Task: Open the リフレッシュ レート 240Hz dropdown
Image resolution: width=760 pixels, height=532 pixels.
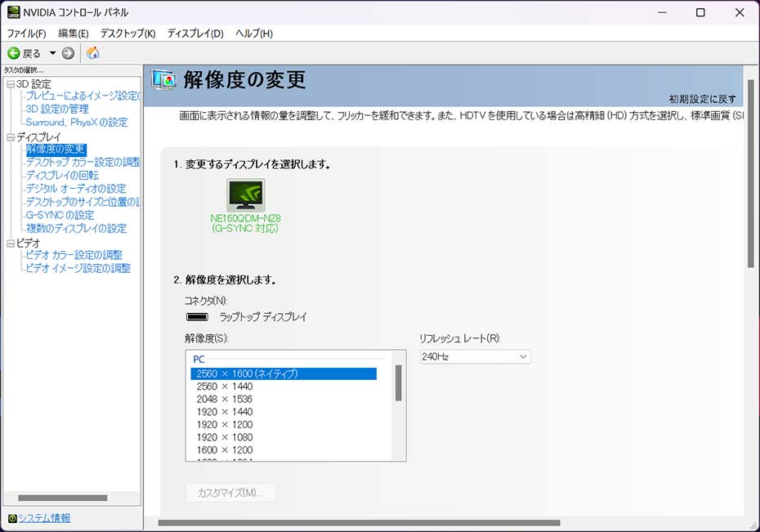Action: 475,357
